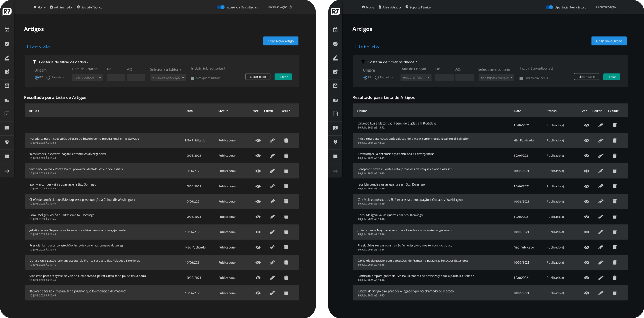Click 'Listar tudo' in the right mockup

click(x=586, y=77)
